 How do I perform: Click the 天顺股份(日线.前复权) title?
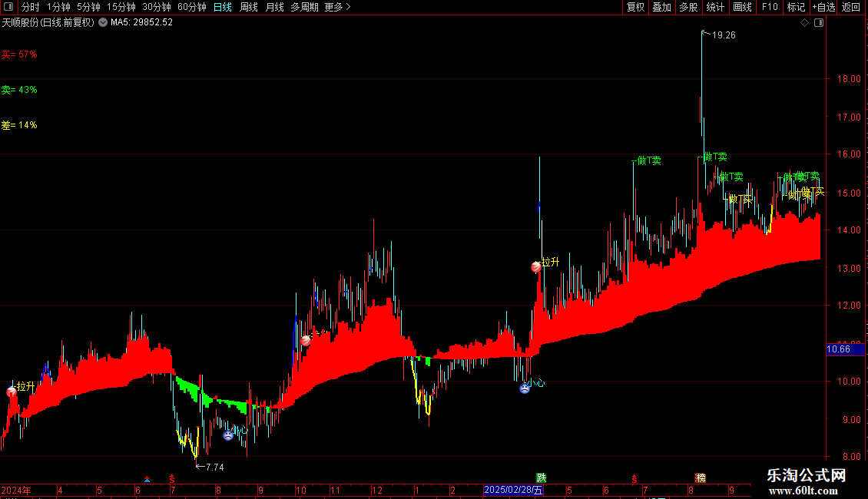[x=48, y=23]
